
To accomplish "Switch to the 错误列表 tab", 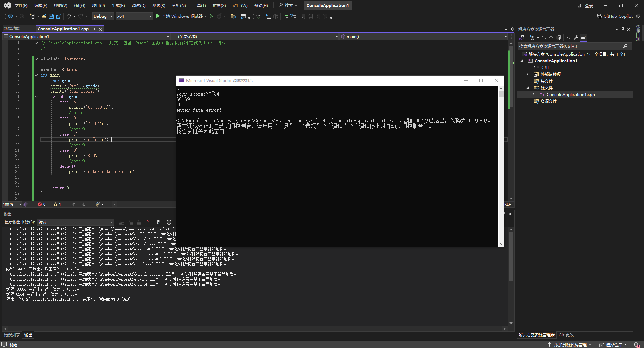I will click(x=12, y=335).
